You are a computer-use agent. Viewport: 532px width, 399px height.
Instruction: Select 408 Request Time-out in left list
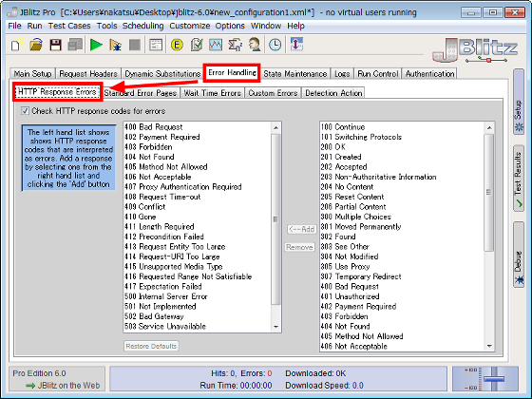[198, 197]
